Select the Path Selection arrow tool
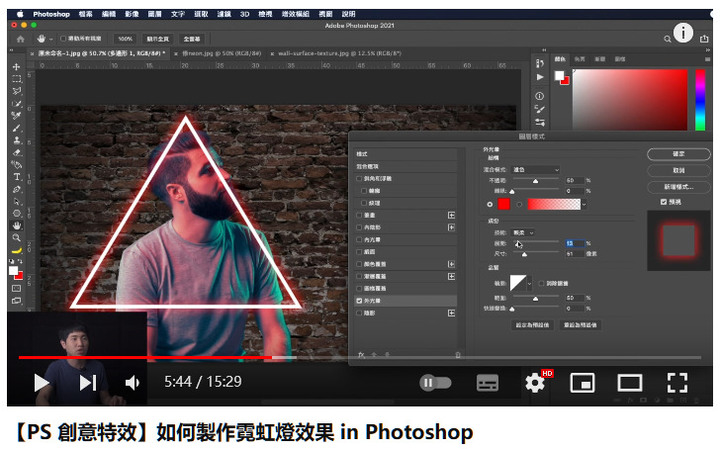This screenshot has height=449, width=720. click(x=17, y=202)
